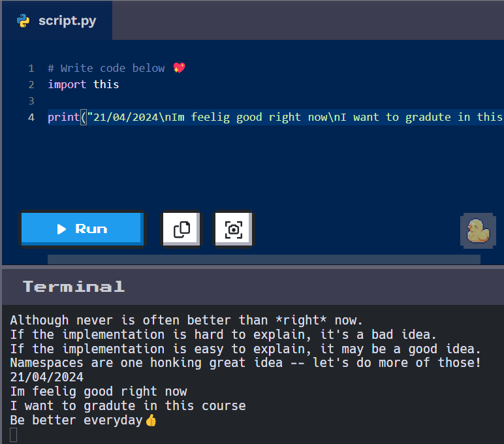Screen dimensions: 504x444
Task: Click line number 1 in the editor
Action: 31,68
